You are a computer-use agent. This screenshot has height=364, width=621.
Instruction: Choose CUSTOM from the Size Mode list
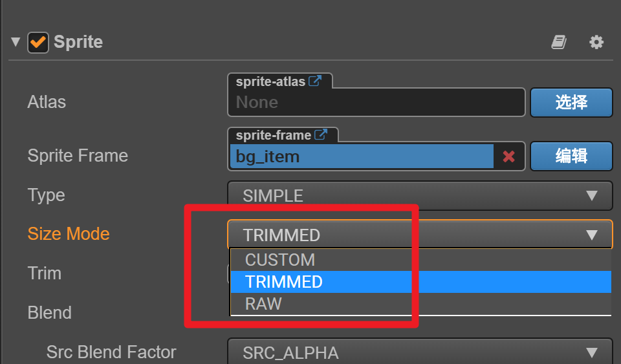(x=280, y=260)
